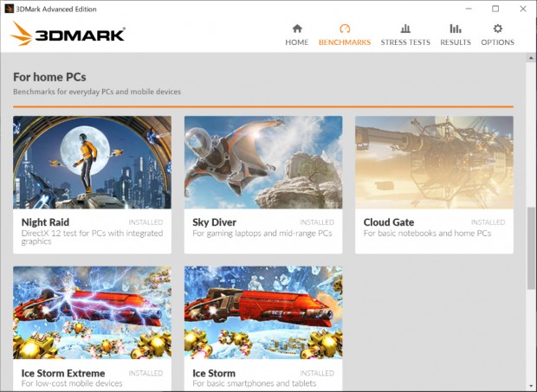Open the Cloud Gate benchmark thumbnail
The height and width of the screenshot is (392, 537).
point(434,163)
